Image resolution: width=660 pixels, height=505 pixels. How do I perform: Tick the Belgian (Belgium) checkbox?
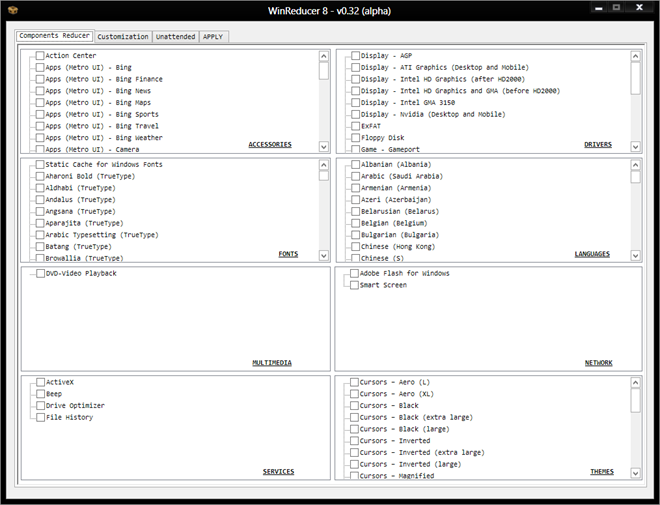[x=356, y=223]
